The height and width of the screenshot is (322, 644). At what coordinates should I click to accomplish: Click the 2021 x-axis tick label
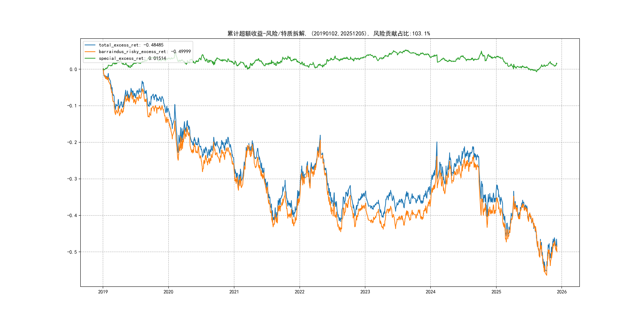234,292
